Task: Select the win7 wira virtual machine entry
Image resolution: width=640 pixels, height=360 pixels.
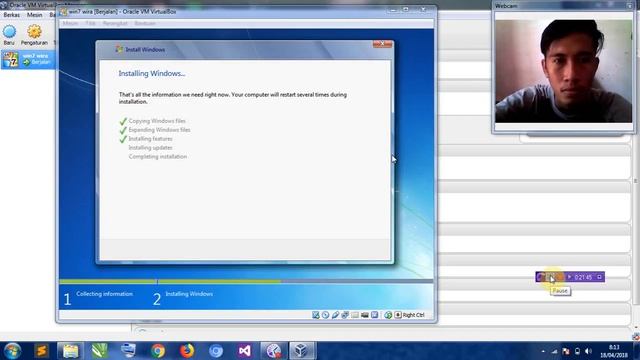Action: coord(28,59)
